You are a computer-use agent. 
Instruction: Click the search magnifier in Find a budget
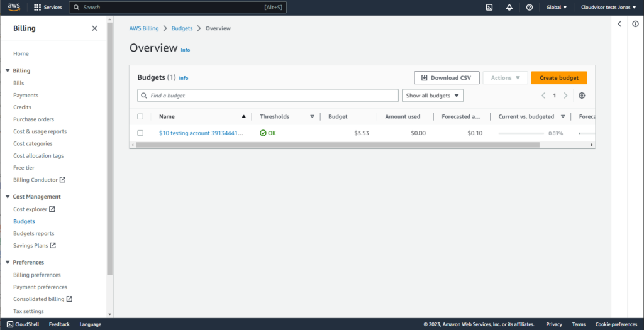(144, 96)
